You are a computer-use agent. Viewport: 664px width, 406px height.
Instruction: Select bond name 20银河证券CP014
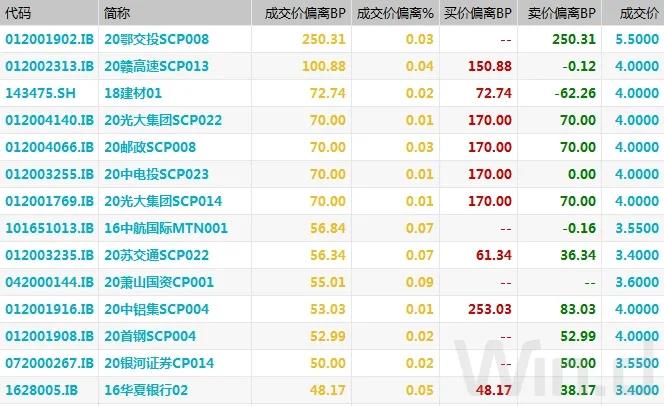coord(159,363)
